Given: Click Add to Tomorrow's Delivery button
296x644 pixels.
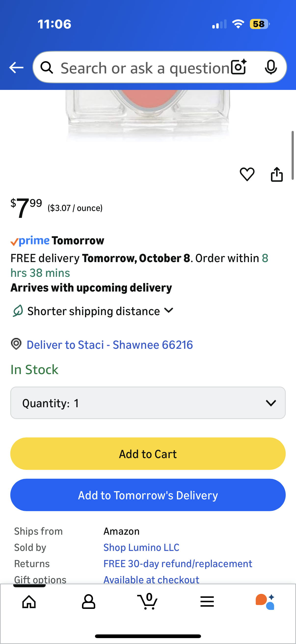Looking at the screenshot, I should (x=148, y=495).
